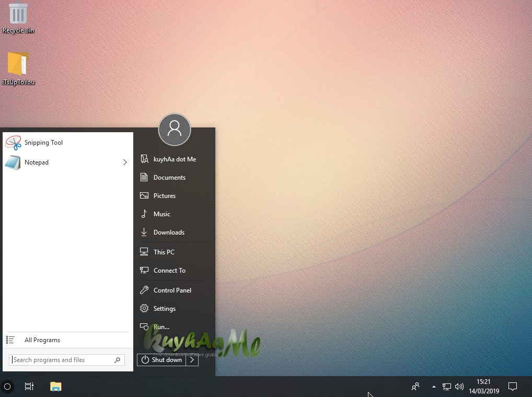This screenshot has width=532, height=397.
Task: Expand the Notepad jump list arrow
Action: click(x=125, y=162)
